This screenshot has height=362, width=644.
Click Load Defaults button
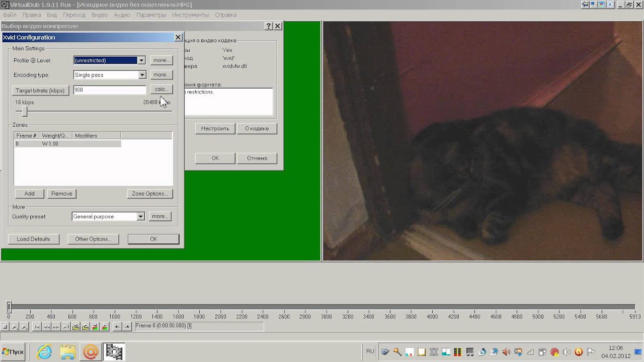(33, 239)
